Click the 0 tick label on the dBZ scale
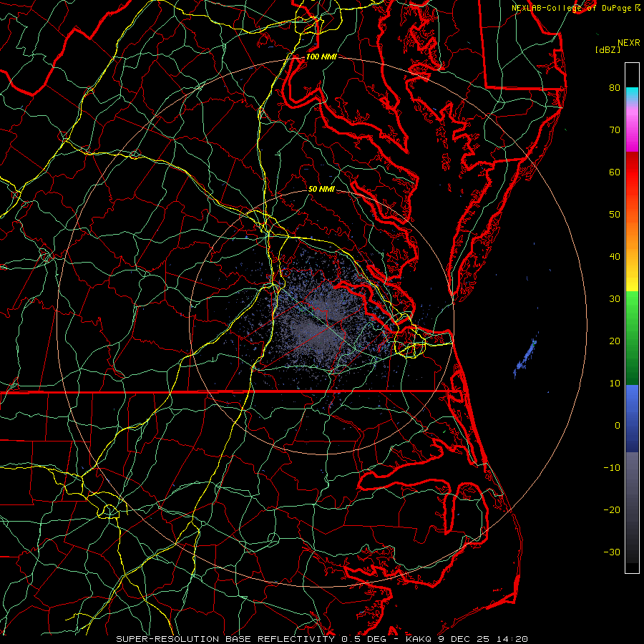Image resolution: width=644 pixels, height=644 pixels. coord(618,426)
